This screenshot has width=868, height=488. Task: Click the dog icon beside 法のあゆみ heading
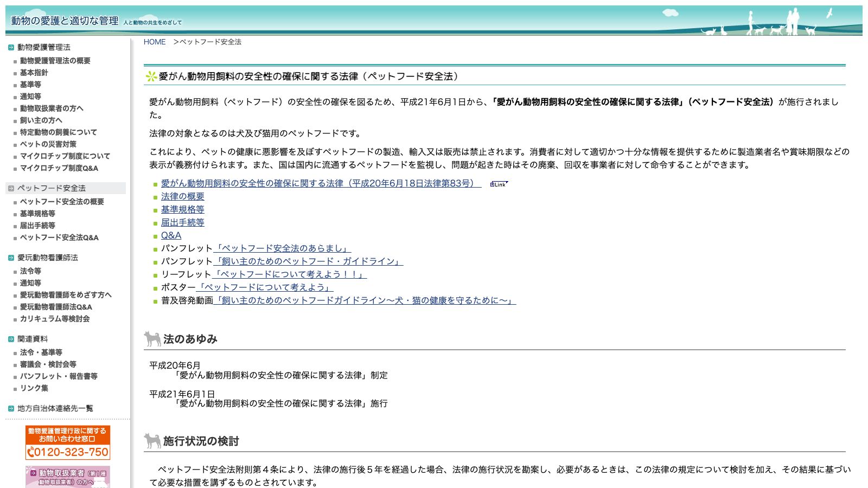[x=152, y=339]
